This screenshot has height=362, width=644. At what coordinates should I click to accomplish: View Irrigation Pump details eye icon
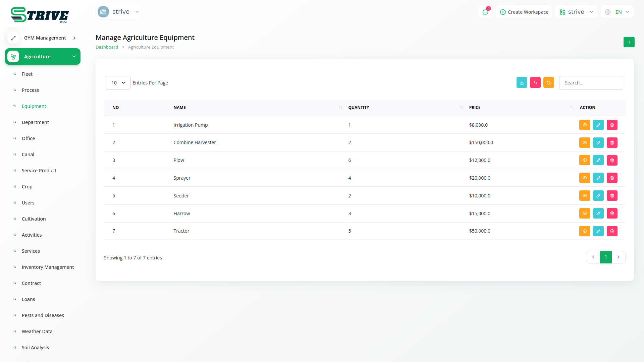coord(584,125)
